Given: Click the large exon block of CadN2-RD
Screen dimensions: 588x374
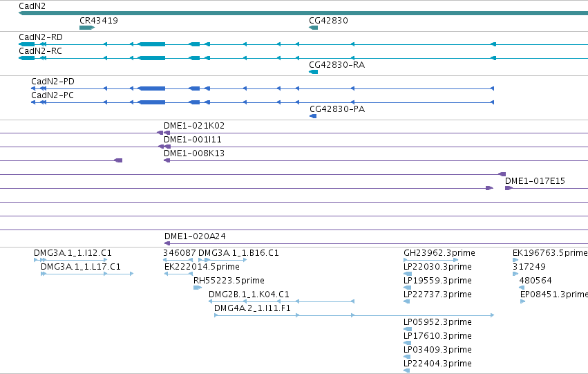Looking at the screenshot, I should pos(151,44).
